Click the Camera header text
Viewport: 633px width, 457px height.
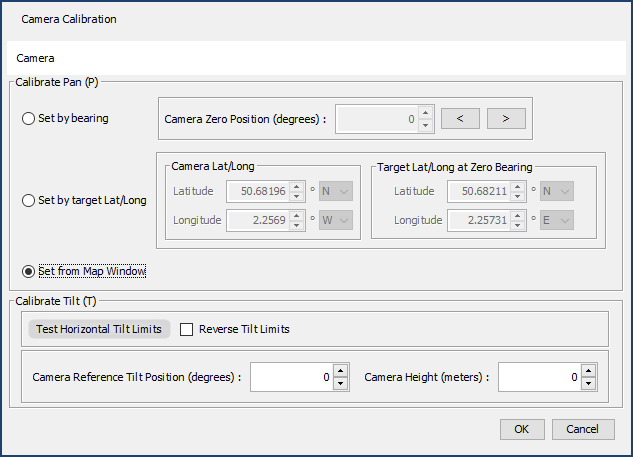tap(35, 58)
